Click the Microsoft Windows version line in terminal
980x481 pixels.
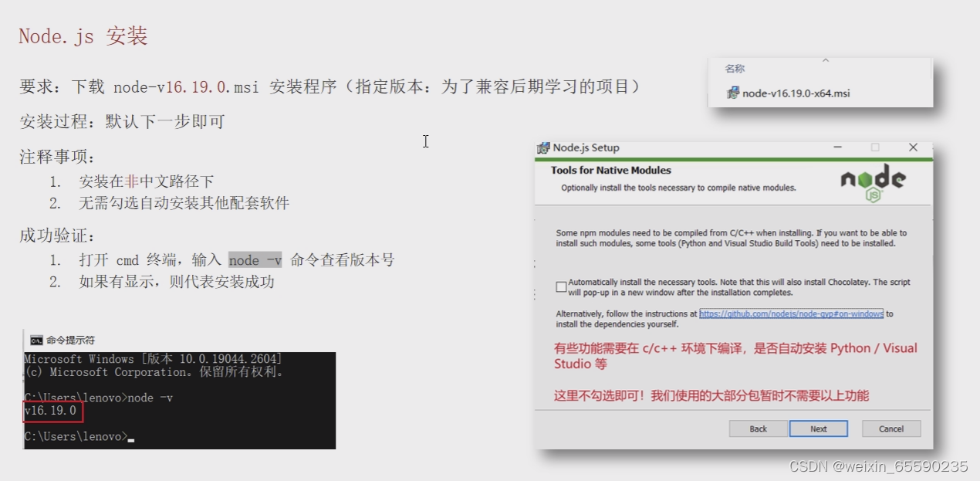point(153,359)
